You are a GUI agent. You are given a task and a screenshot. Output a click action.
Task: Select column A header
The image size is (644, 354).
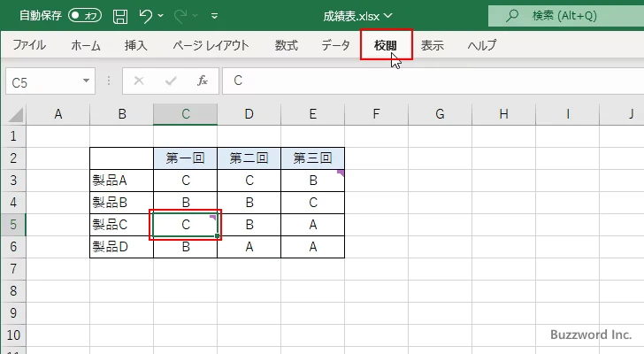57,114
